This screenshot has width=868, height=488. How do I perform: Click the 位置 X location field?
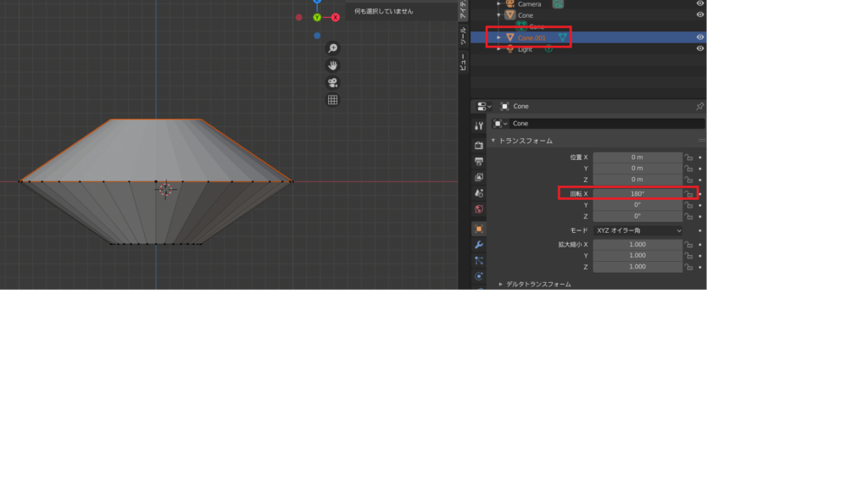pos(637,157)
